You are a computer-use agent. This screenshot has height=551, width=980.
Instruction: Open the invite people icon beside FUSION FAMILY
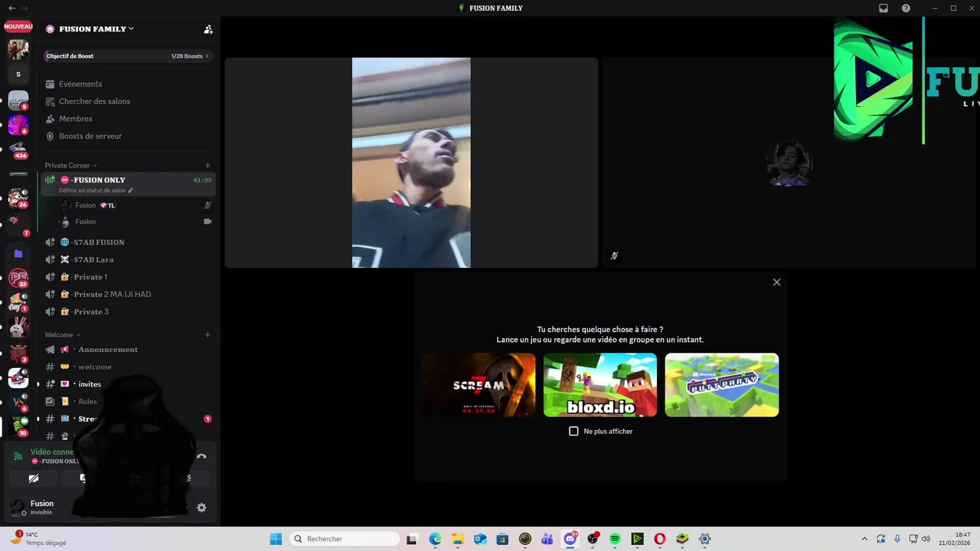pyautogui.click(x=208, y=29)
